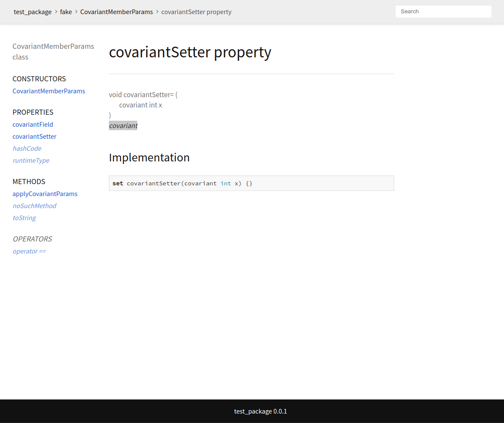Click the void covariantSetter= signature line

pos(143,95)
